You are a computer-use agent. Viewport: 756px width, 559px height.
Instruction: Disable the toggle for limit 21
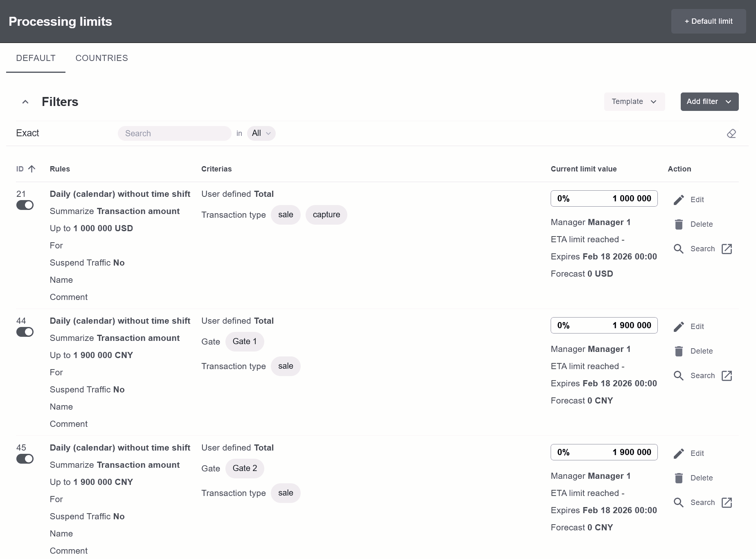tap(25, 205)
